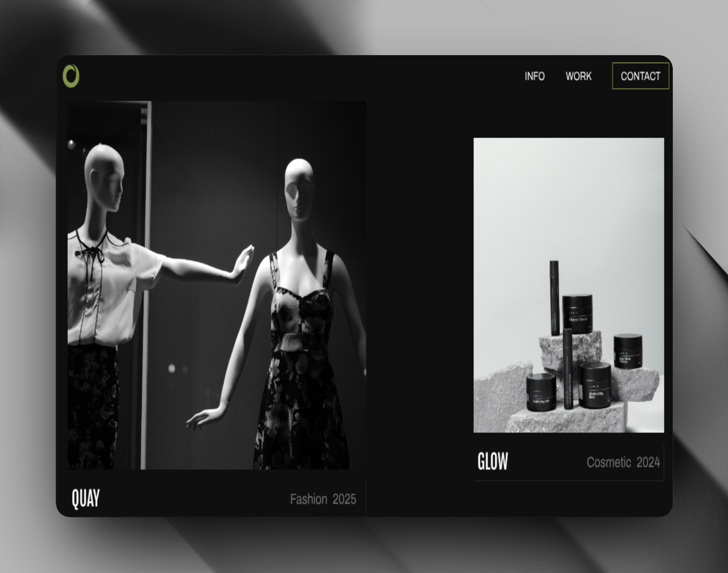Click the QUAY project title
The height and width of the screenshot is (573, 728).
click(x=85, y=498)
